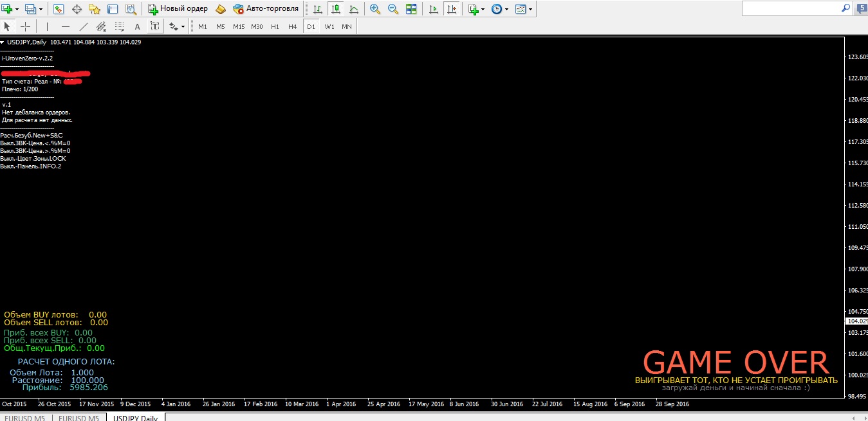The width and height of the screenshot is (868, 421).
Task: Select the Trendline drawing tool
Action: tap(83, 26)
